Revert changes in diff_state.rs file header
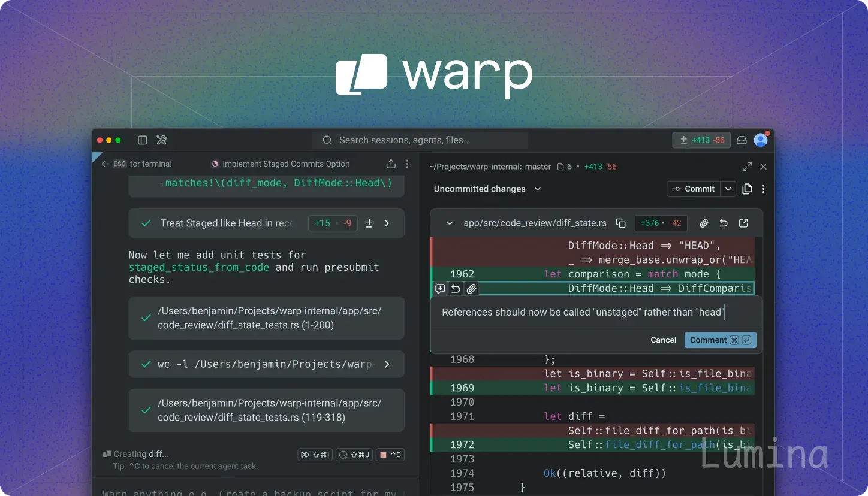Image resolution: width=868 pixels, height=496 pixels. click(x=724, y=223)
